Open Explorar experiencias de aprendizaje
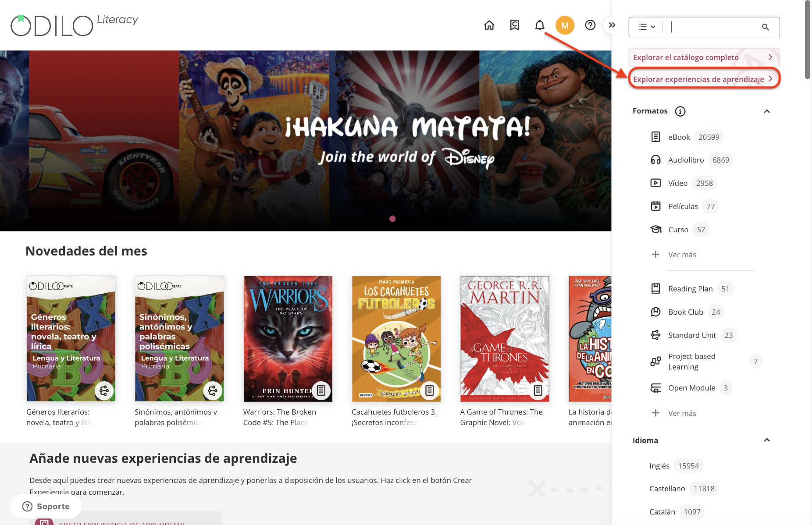The height and width of the screenshot is (525, 812). pos(704,79)
